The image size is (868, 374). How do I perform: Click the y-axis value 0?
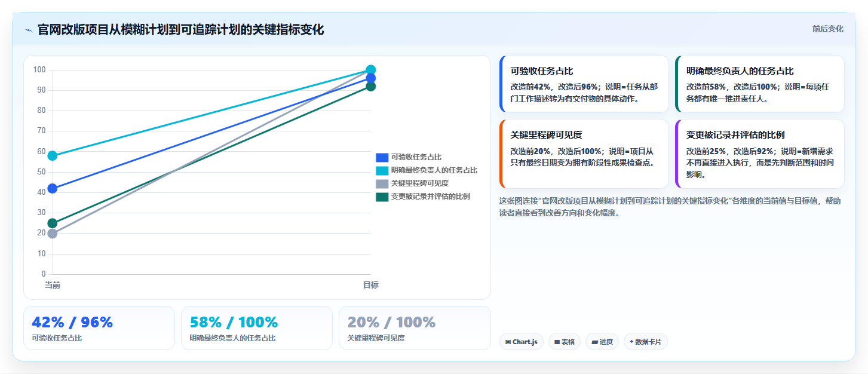[44, 274]
